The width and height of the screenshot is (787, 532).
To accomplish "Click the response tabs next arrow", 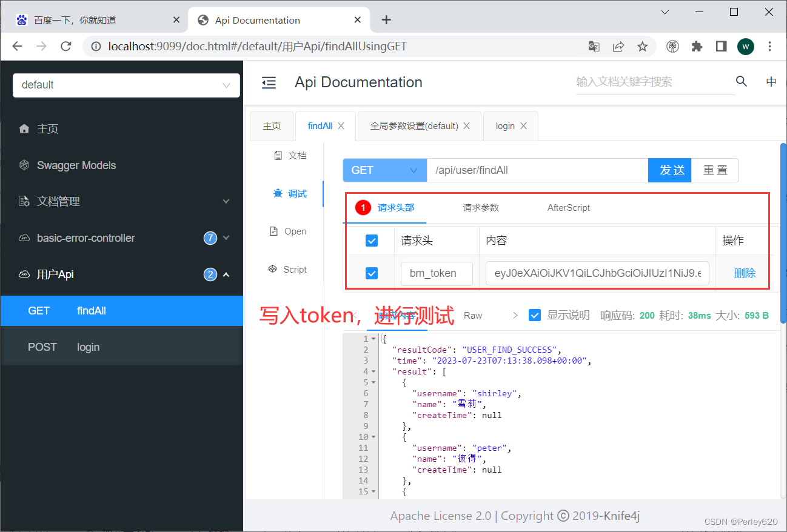I will point(515,315).
